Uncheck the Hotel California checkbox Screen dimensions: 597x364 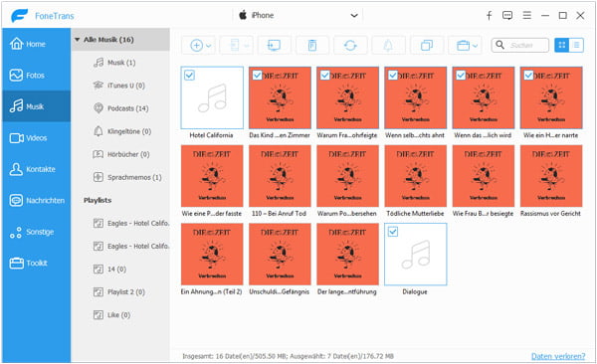[189, 75]
